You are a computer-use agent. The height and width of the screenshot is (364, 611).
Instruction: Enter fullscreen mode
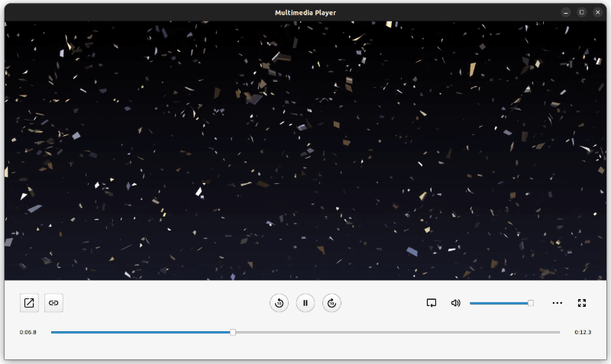(x=582, y=303)
